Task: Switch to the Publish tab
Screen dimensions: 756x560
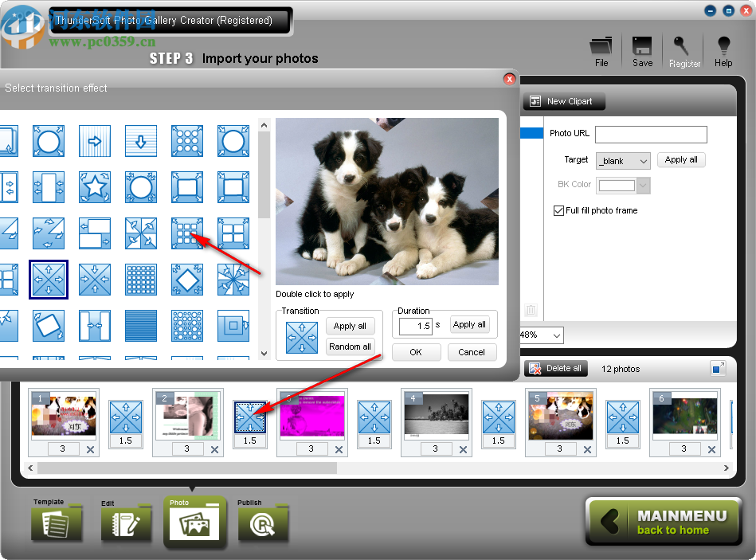Action: [x=263, y=522]
